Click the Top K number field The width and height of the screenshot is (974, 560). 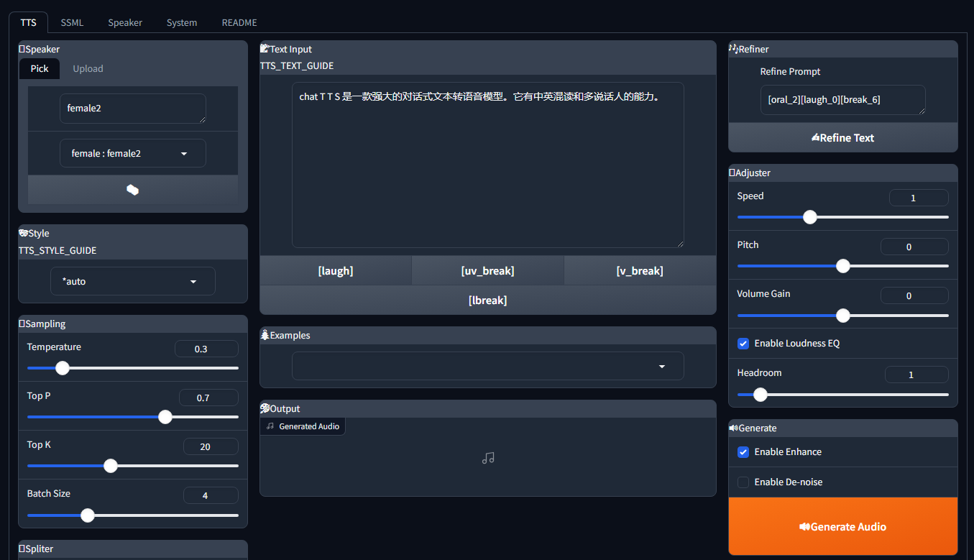click(211, 446)
